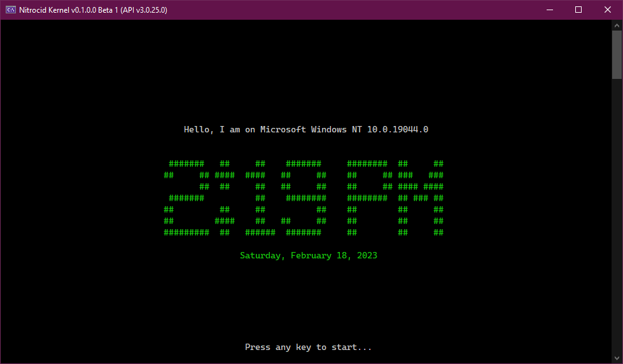
Task: Click the ASCII art digit 2
Action: tap(186, 198)
